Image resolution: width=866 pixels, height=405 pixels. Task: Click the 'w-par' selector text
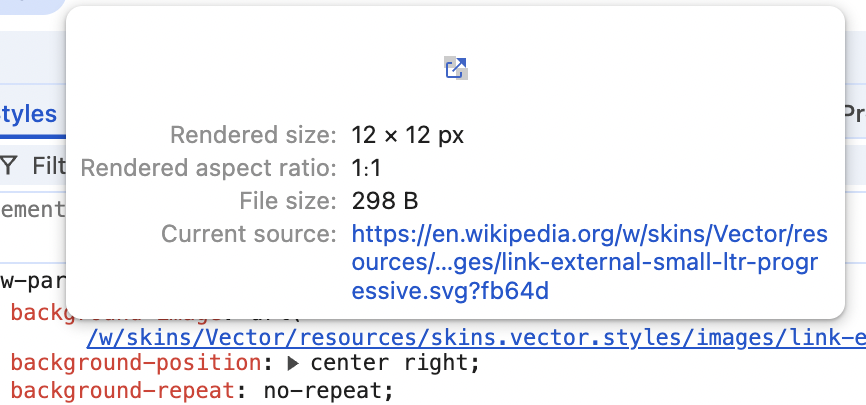[x=33, y=281]
